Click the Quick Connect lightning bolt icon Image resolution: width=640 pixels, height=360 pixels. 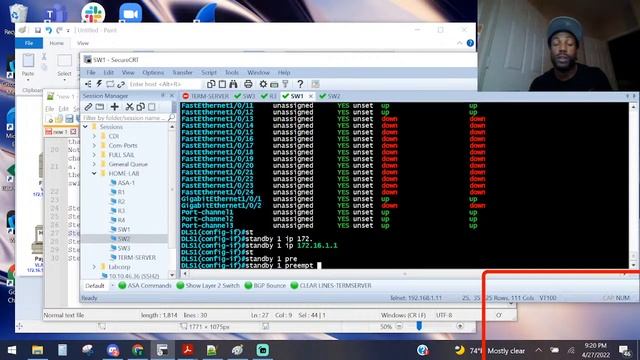pos(99,84)
